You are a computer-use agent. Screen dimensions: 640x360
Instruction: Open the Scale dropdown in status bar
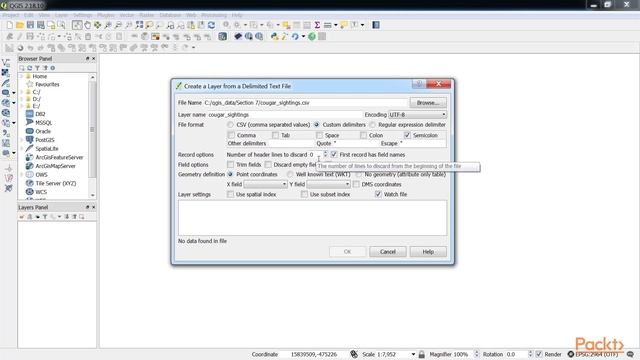[x=413, y=354]
